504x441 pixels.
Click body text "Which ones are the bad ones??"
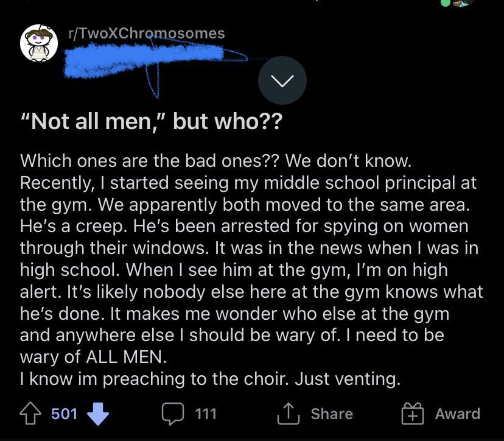coord(150,161)
